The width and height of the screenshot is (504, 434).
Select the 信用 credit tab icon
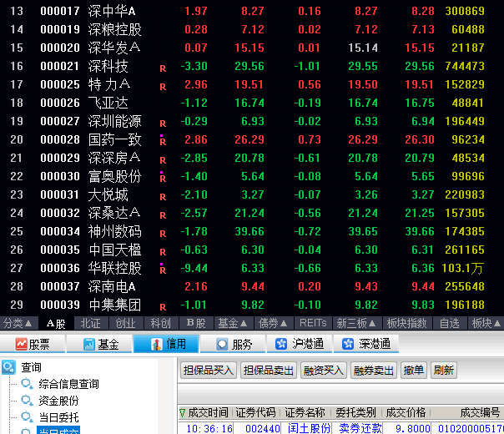point(157,344)
